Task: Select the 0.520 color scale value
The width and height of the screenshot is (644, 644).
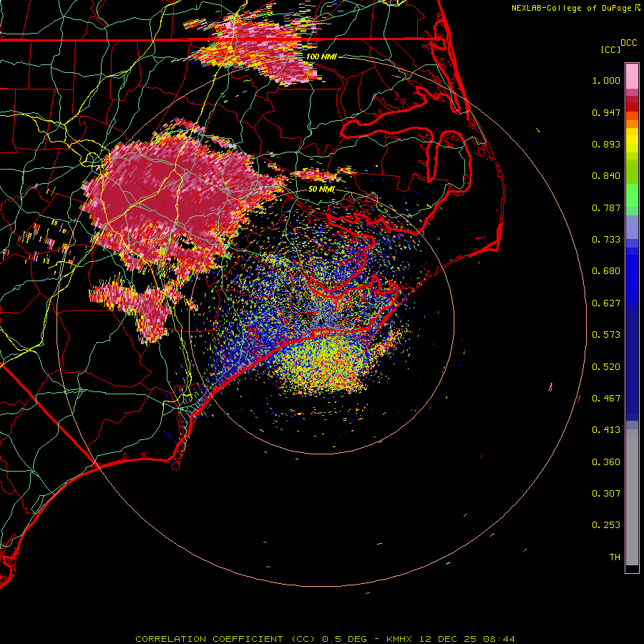Action: 606,367
